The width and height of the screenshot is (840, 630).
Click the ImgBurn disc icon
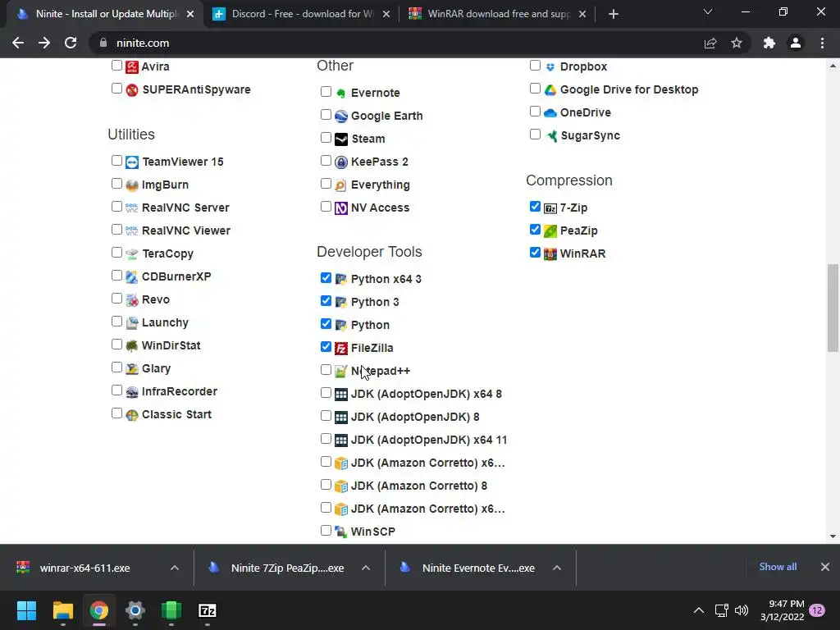pyautogui.click(x=132, y=185)
